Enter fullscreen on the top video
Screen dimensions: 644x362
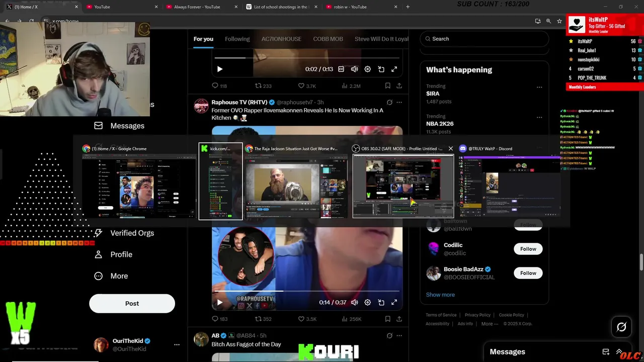pos(394,69)
